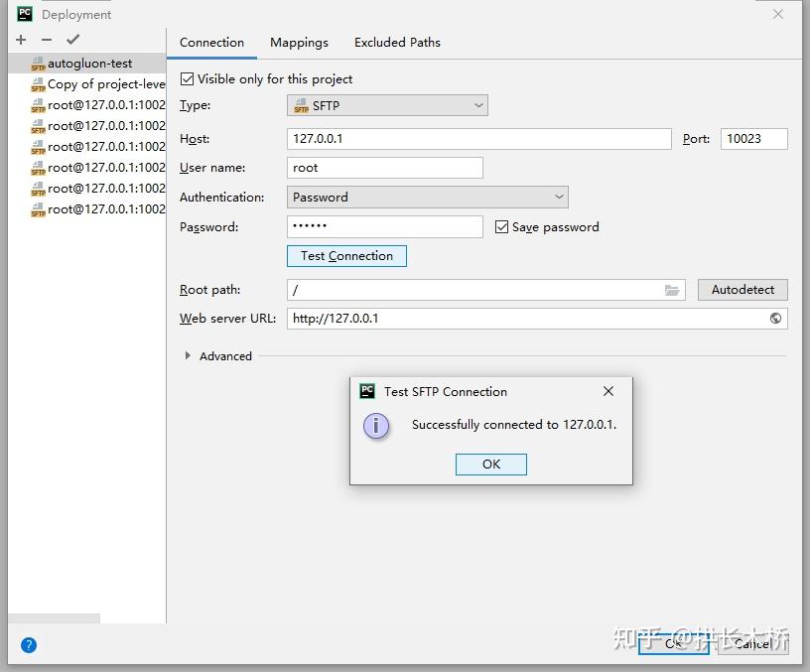
Task: Browse Root path using the folder icon
Action: click(672, 289)
